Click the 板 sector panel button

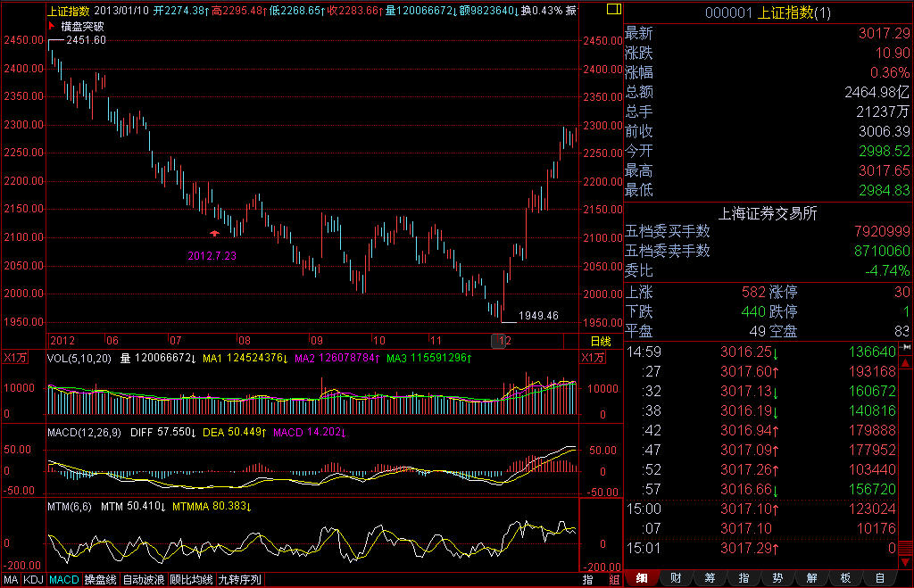tap(845, 578)
